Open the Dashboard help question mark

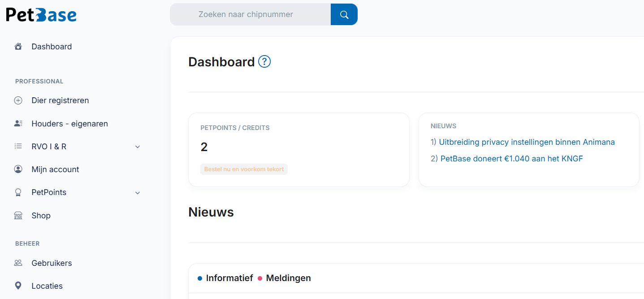pyautogui.click(x=264, y=61)
